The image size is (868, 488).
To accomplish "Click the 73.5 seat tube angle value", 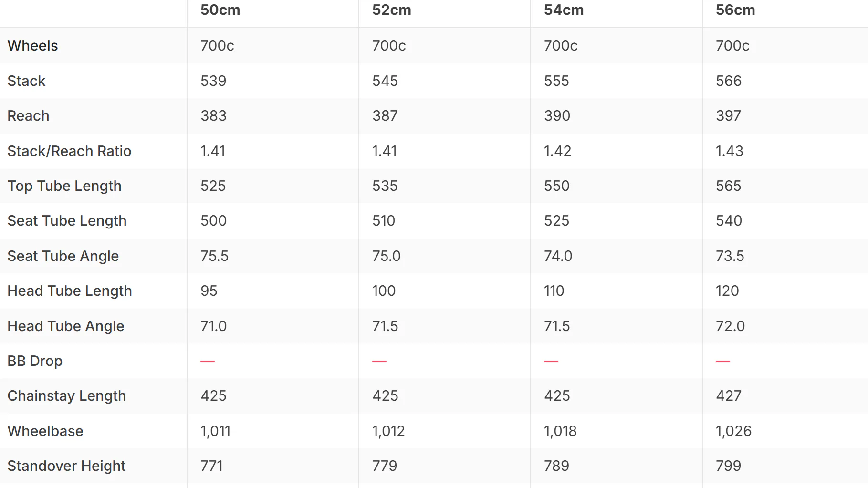I will tap(730, 256).
